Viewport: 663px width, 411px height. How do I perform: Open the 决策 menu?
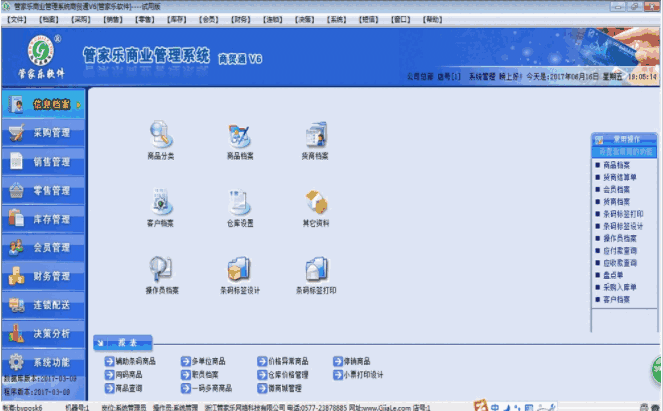pyautogui.click(x=304, y=19)
